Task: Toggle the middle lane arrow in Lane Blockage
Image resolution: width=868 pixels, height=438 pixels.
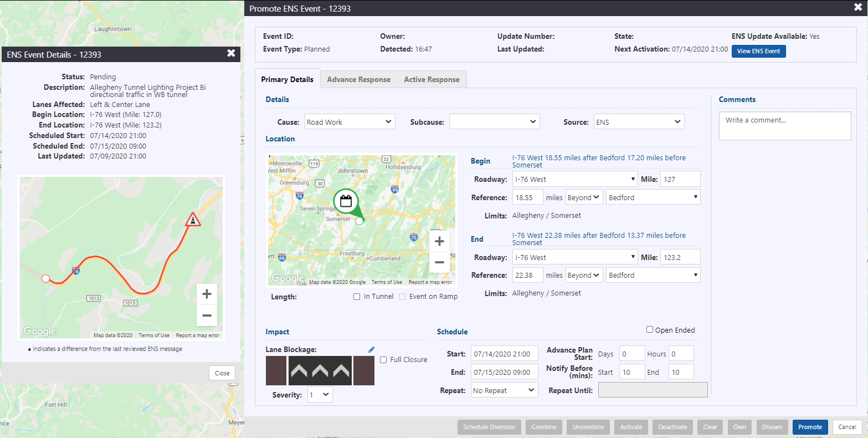Action: 320,370
